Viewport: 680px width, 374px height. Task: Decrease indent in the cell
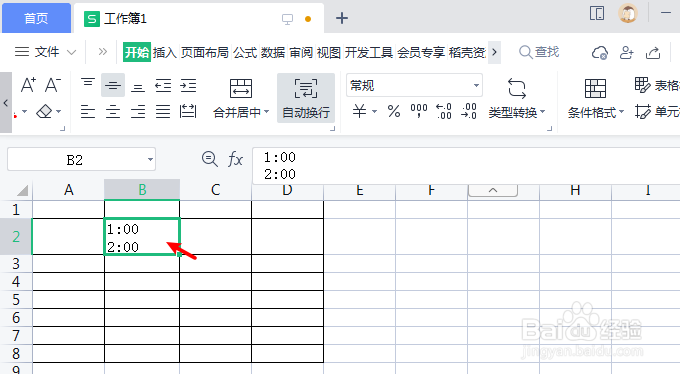pyautogui.click(x=163, y=85)
